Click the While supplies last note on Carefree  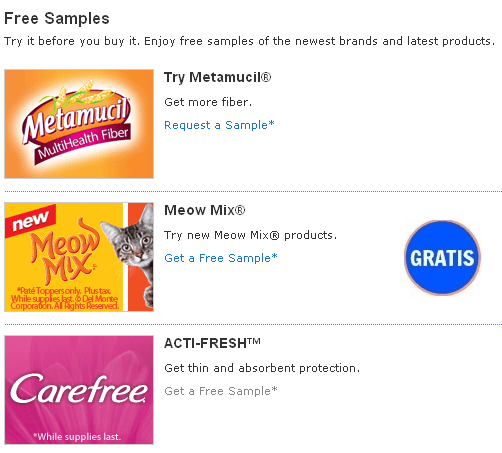(77, 436)
